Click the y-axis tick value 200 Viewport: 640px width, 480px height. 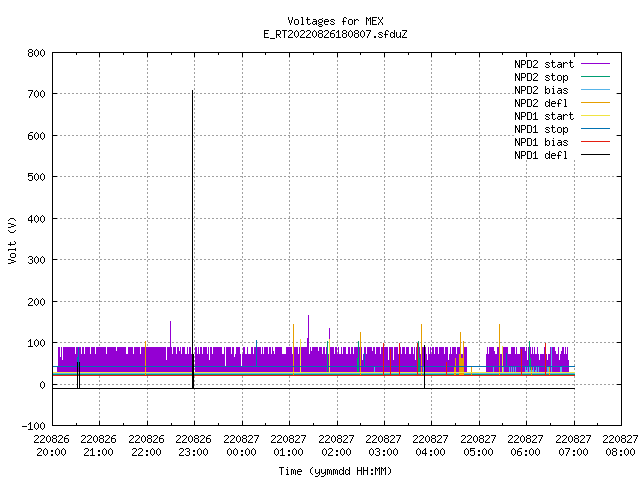pos(36,302)
